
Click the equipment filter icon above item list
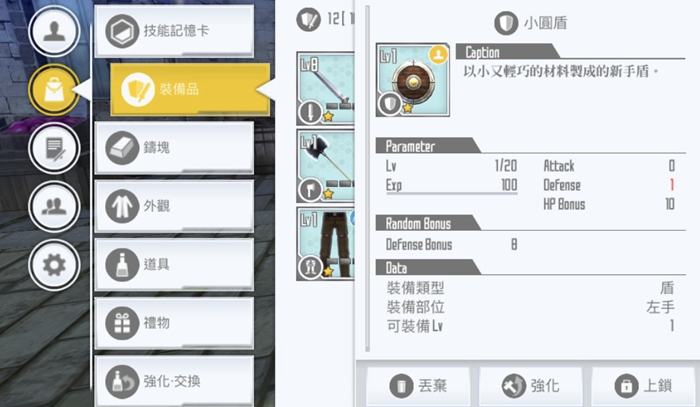click(308, 20)
